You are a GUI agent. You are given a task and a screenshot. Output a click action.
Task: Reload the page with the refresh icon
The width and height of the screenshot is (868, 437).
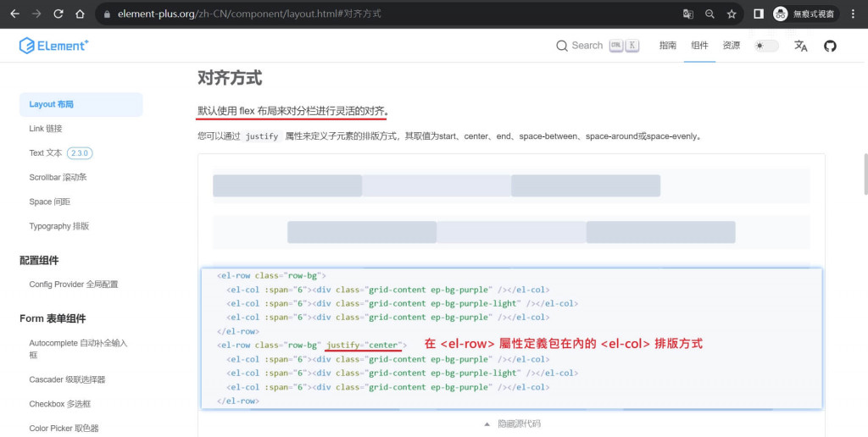(x=58, y=14)
